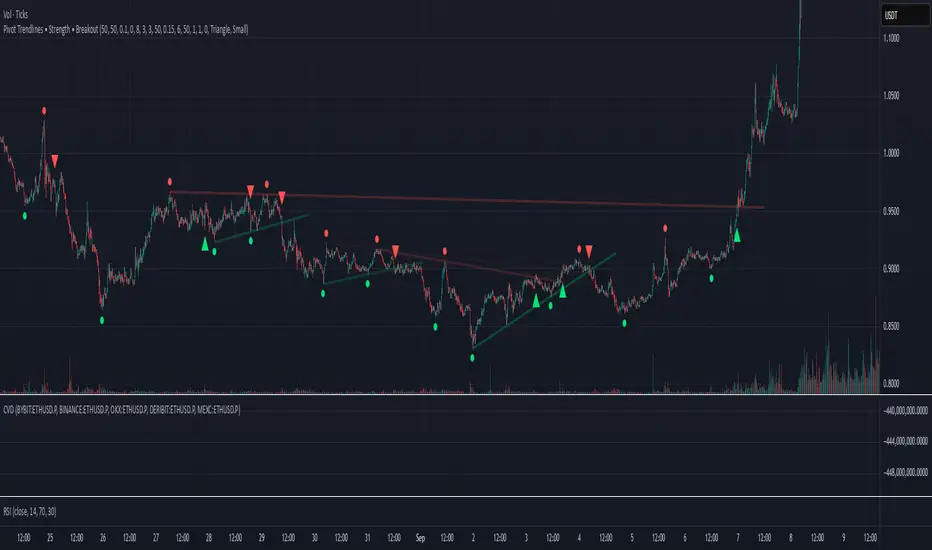Viewport: 932px width, 550px height.
Task: Click the red pivot dot above the Sep 5 spike
Action: coord(665,228)
